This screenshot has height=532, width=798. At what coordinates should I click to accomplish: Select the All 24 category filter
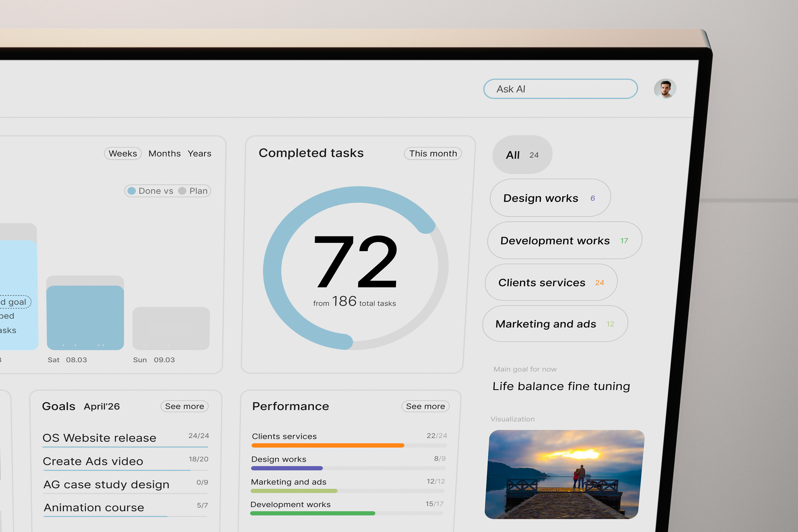522,155
